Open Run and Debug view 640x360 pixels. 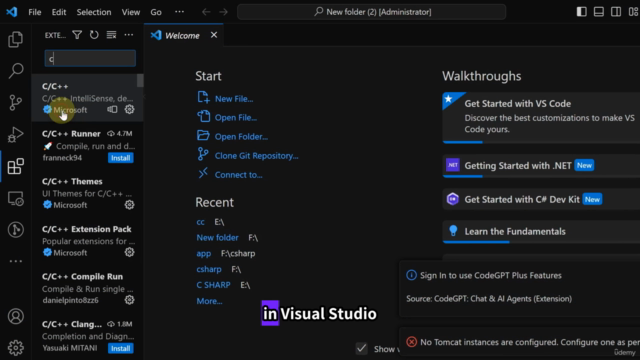click(16, 134)
